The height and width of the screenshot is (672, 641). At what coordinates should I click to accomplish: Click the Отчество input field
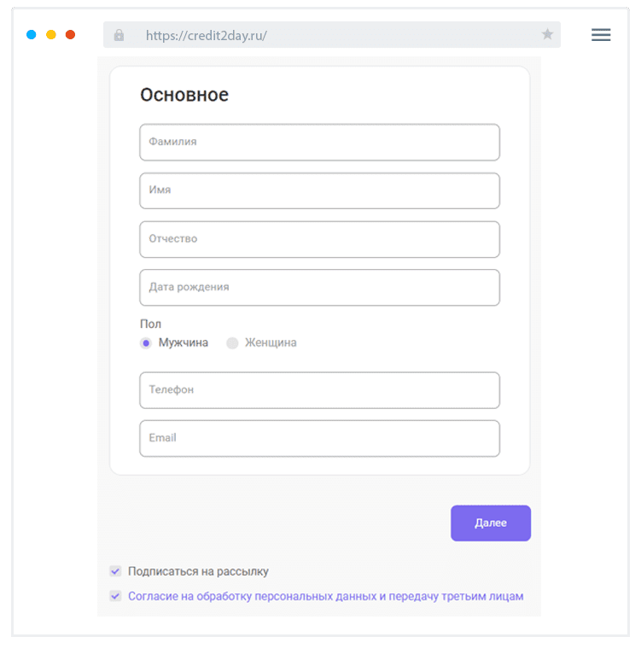point(319,239)
